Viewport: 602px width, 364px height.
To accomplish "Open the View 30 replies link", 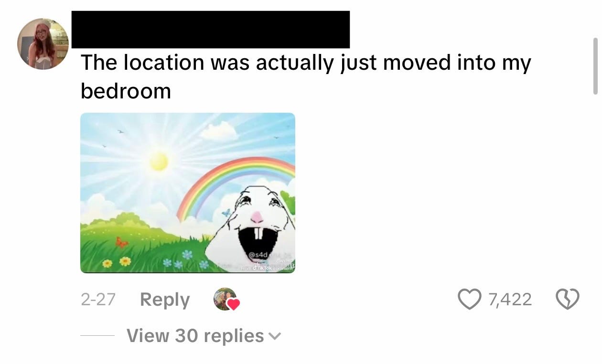I will click(x=195, y=336).
